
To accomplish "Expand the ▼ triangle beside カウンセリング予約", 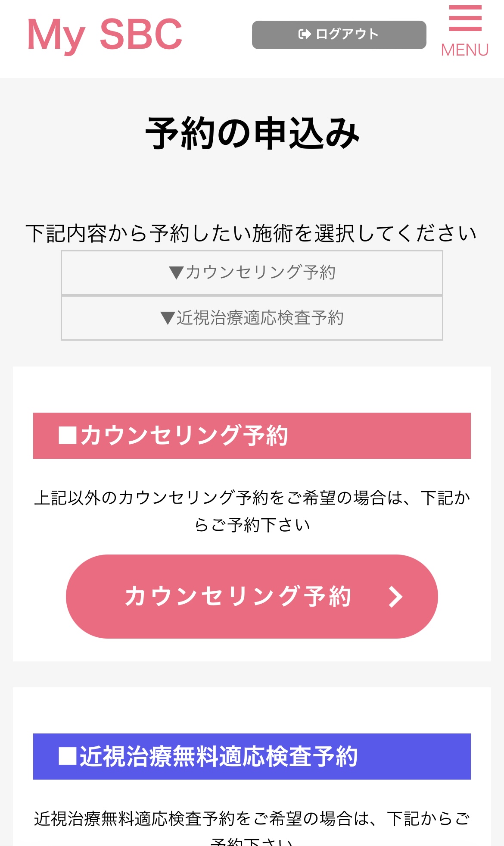I will coord(176,273).
